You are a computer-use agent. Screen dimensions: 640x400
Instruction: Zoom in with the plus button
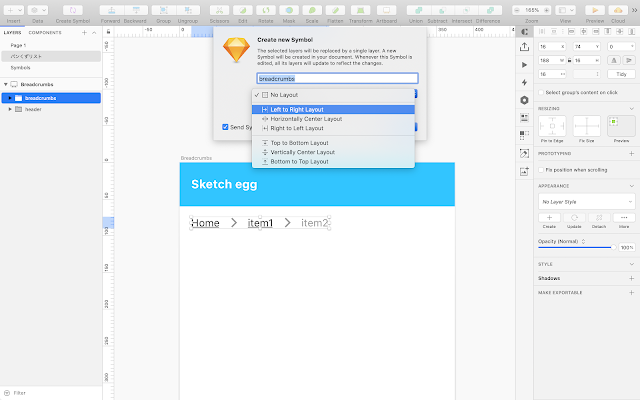[x=547, y=10]
